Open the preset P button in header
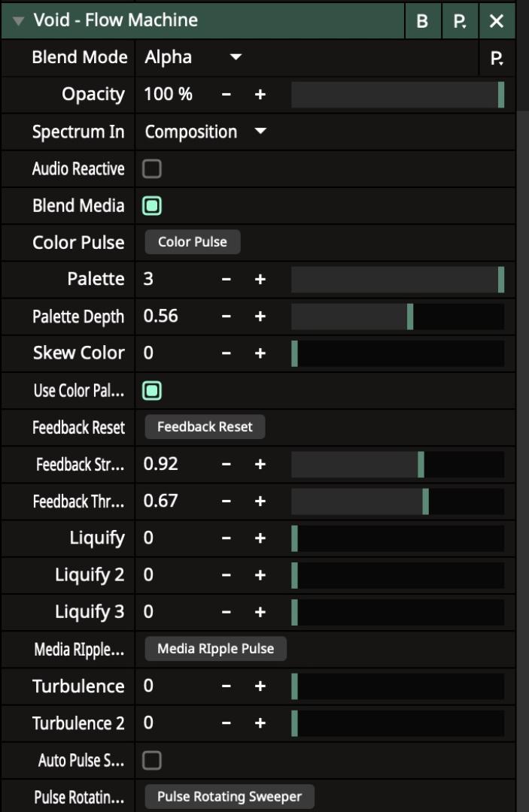 click(459, 21)
